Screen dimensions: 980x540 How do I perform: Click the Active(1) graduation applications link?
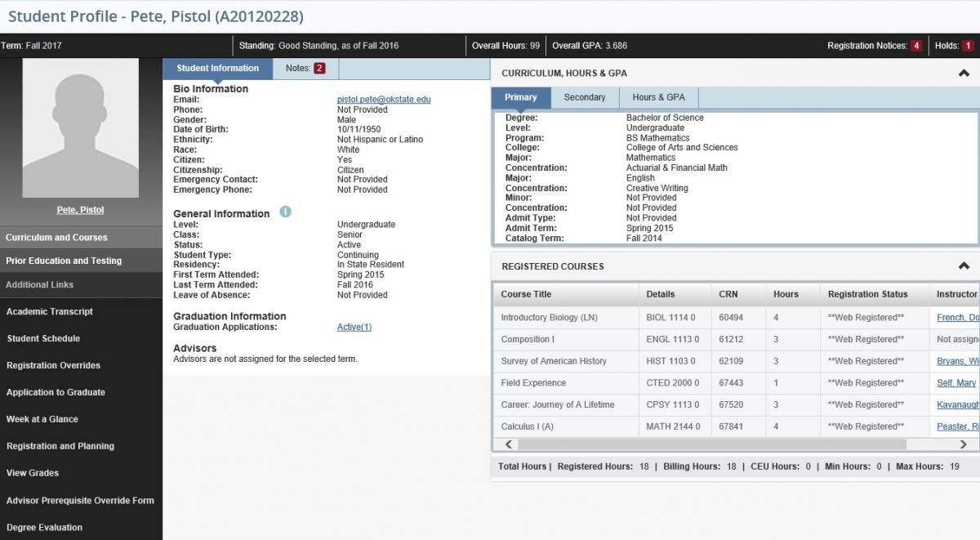pyautogui.click(x=354, y=326)
